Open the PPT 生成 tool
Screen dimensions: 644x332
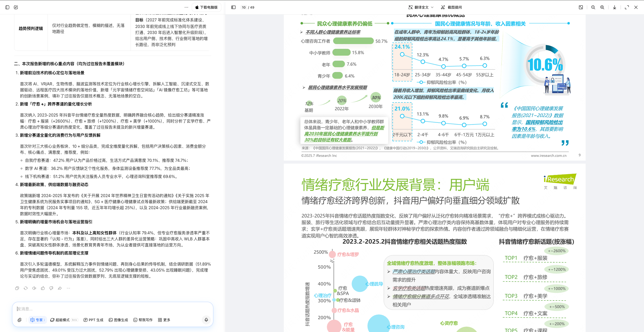tap(93, 320)
